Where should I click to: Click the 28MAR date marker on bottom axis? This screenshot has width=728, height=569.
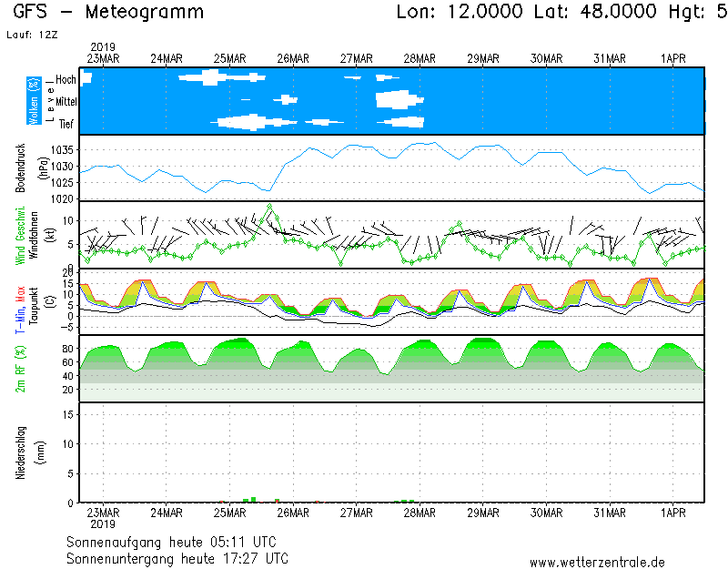420,513
